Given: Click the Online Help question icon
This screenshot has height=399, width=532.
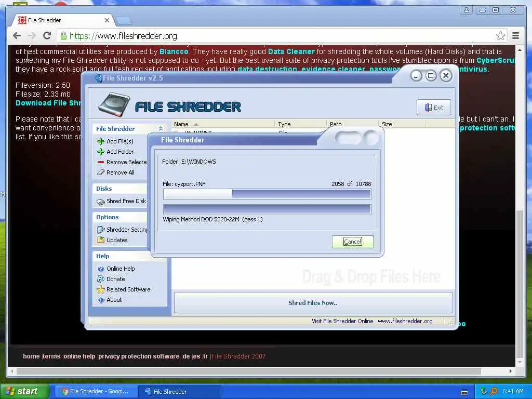Looking at the screenshot, I should click(101, 269).
